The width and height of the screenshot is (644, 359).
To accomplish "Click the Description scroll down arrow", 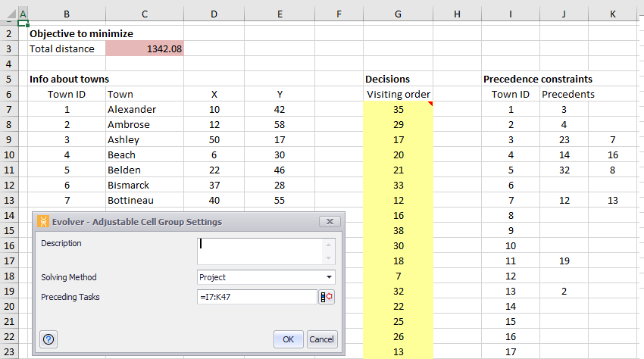I will (x=328, y=258).
